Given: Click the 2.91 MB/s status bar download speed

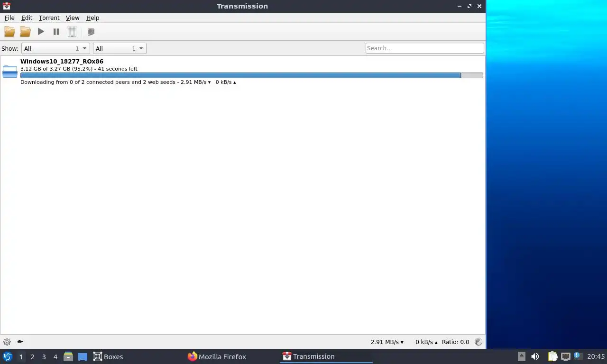Looking at the screenshot, I should pyautogui.click(x=387, y=342).
